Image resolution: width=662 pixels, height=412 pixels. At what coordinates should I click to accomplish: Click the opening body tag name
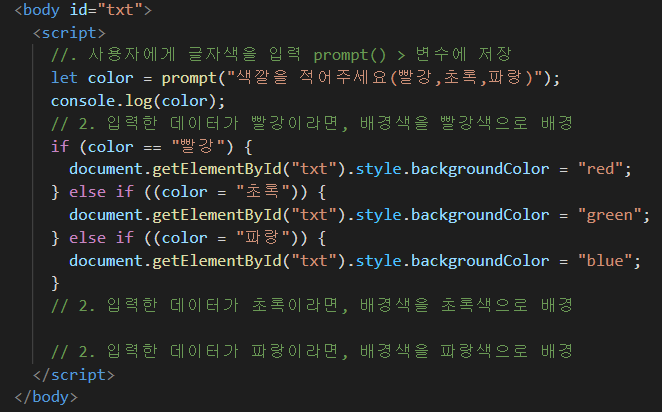pos(41,10)
